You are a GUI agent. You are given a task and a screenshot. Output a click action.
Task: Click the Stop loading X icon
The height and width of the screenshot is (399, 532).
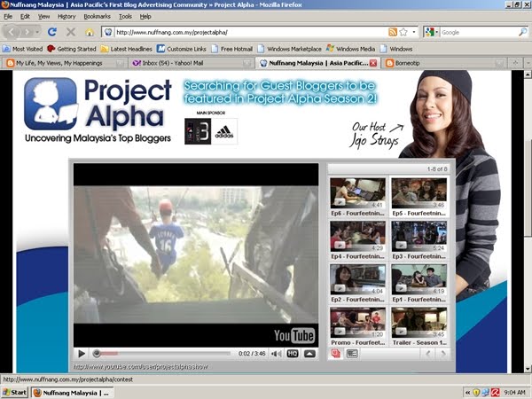pos(71,32)
